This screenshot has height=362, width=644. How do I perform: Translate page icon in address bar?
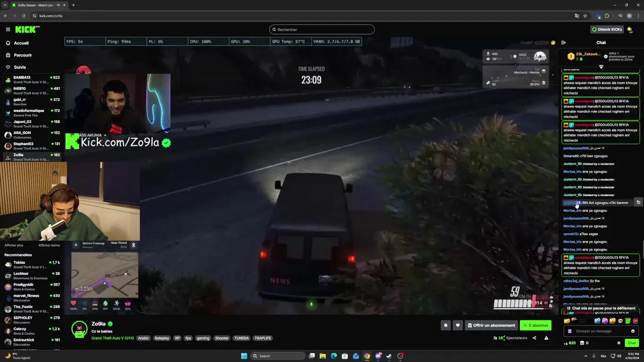tap(577, 16)
